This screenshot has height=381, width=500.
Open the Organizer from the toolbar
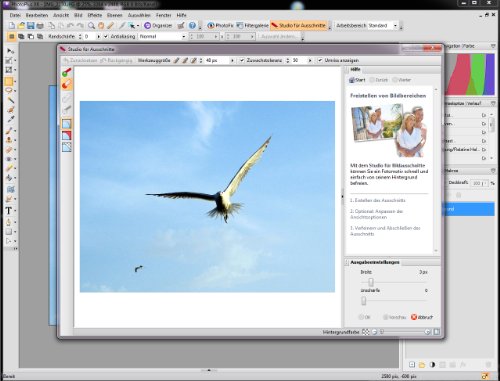click(x=158, y=26)
